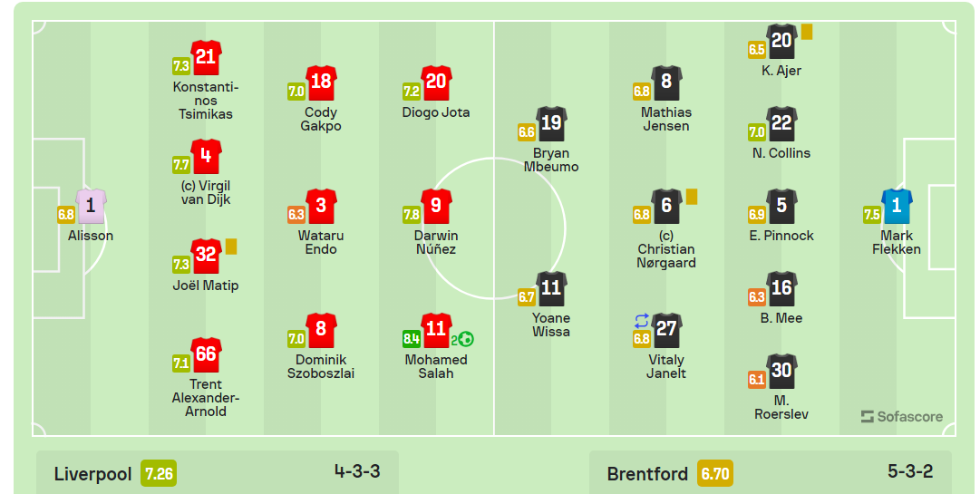Click Mark Flekken's blue goalkeeper jersey
Viewport: 980px width, 494px height.
[897, 206]
